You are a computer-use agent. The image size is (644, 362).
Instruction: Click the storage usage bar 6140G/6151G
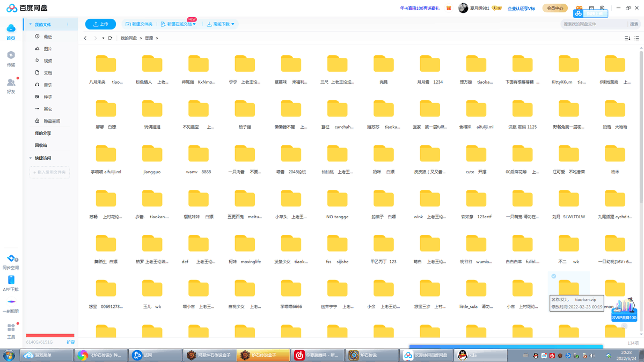pos(50,336)
